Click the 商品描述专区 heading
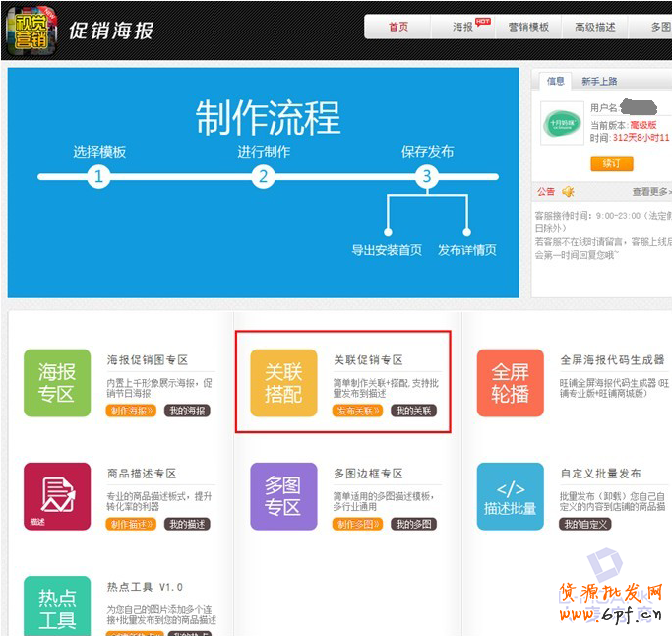Screen dimensions: 672x636 [x=142, y=474]
